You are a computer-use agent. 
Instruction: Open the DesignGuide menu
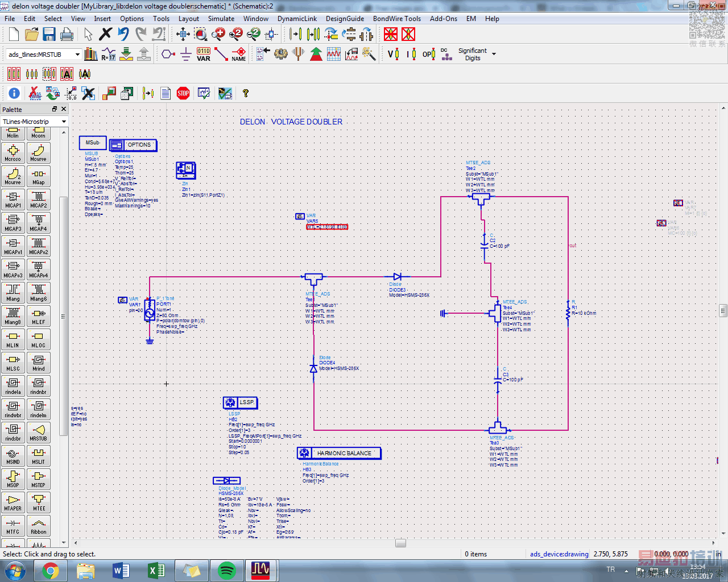click(x=345, y=18)
